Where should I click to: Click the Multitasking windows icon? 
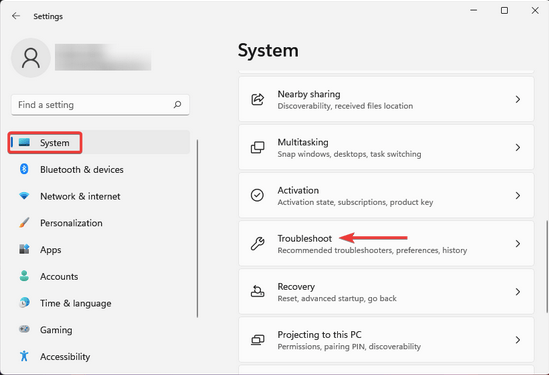point(258,147)
